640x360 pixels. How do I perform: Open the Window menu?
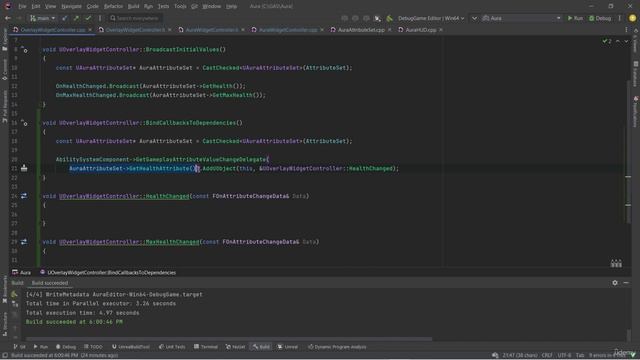[211, 6]
